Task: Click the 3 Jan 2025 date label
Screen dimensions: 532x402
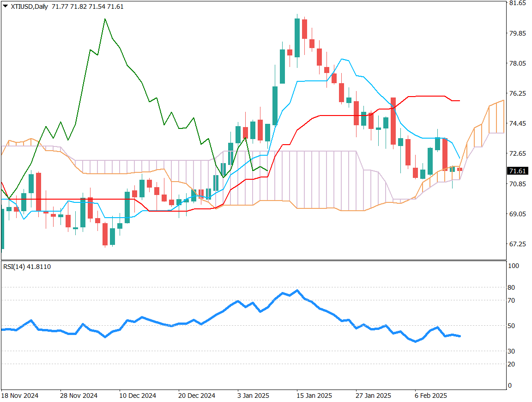Action: click(253, 396)
